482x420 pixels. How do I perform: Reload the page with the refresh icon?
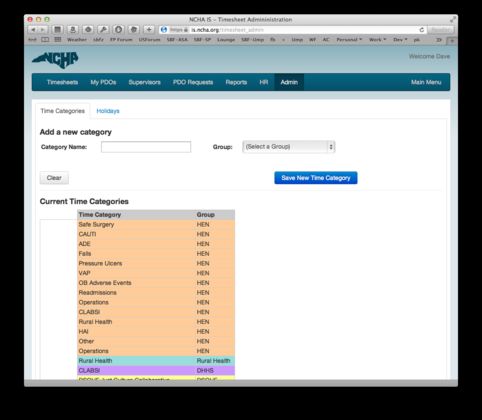(421, 30)
